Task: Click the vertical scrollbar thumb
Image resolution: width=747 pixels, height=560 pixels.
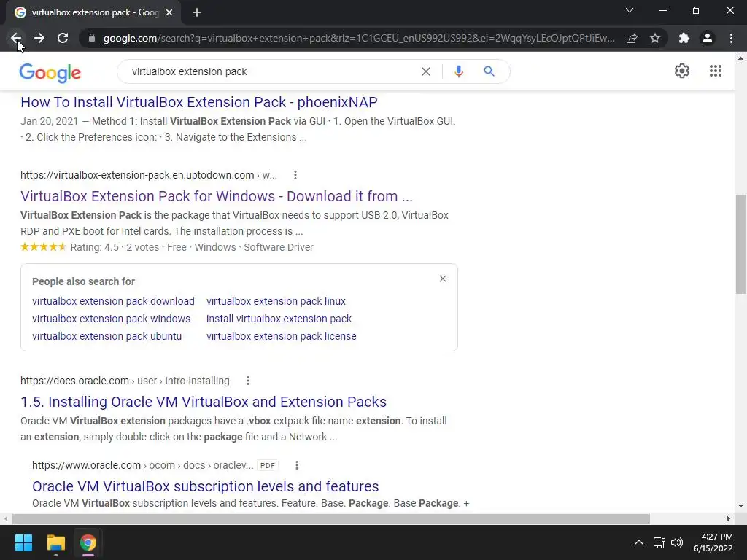Action: tap(741, 244)
